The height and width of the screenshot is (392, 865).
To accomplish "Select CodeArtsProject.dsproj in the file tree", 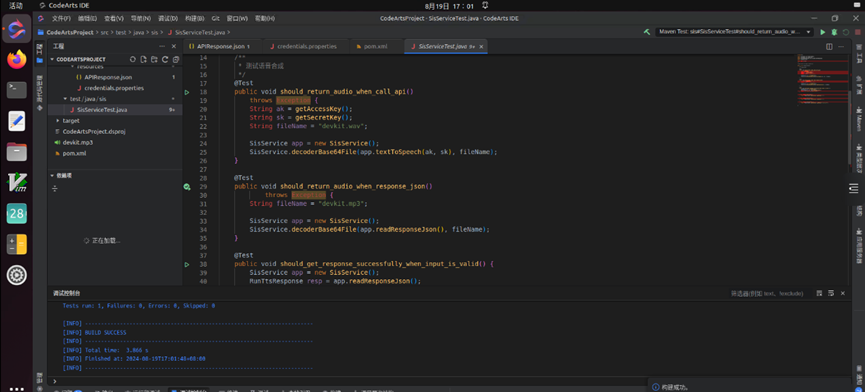I will (x=94, y=131).
